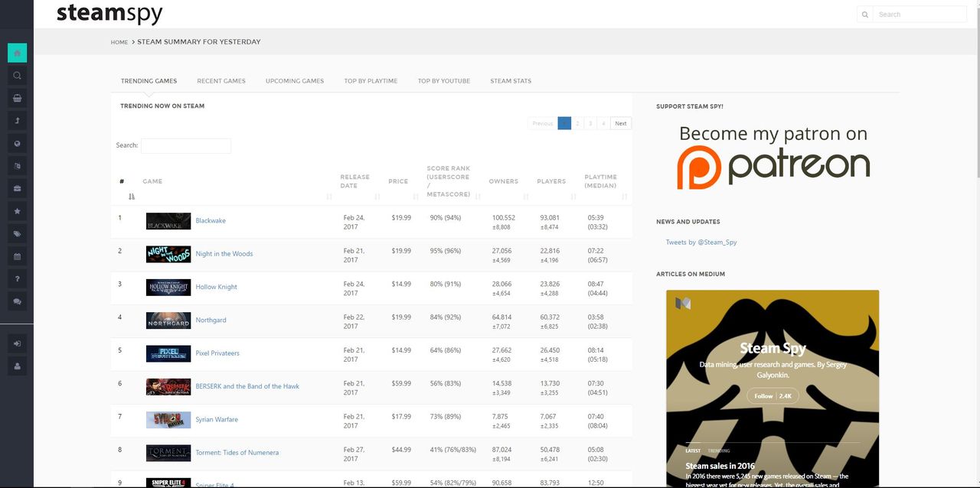This screenshot has width=980, height=488.
Task: Sort table by Score Rank column
Action: coord(452,182)
